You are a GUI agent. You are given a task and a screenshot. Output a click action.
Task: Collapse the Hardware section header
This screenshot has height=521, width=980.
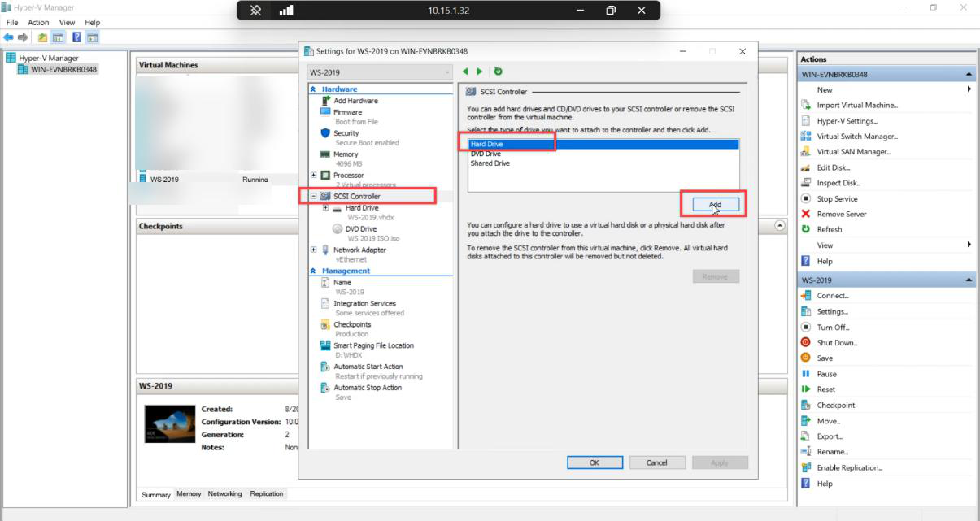pos(314,89)
